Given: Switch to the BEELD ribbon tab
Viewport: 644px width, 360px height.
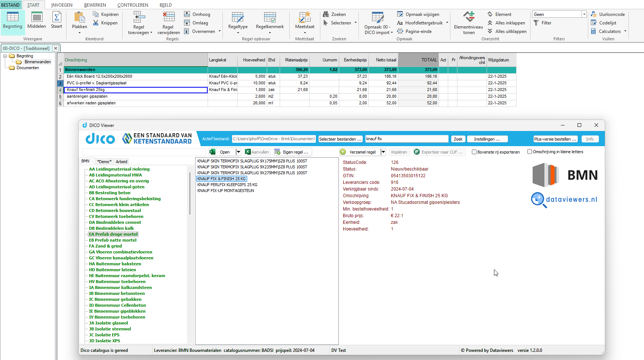Looking at the screenshot, I should coord(166,5).
